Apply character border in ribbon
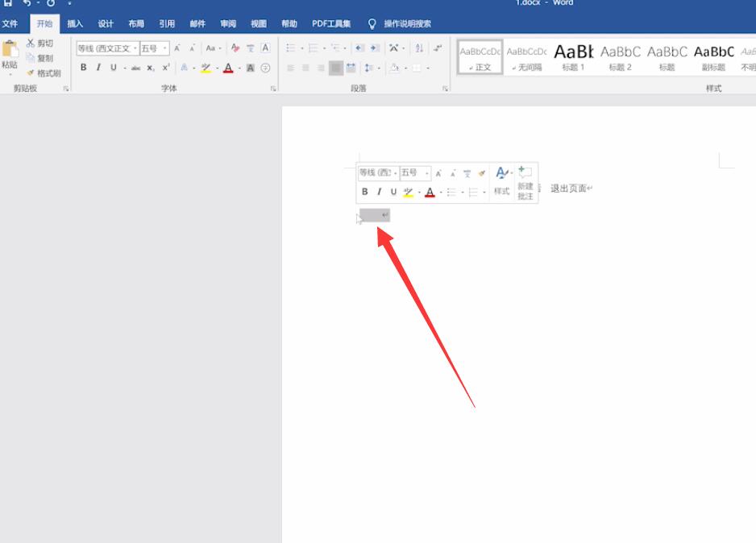 coord(265,48)
